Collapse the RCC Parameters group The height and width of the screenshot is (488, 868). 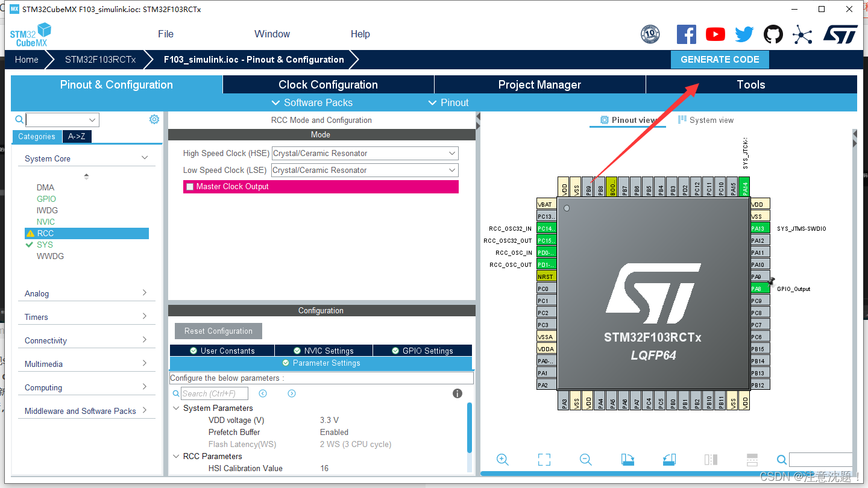click(176, 456)
